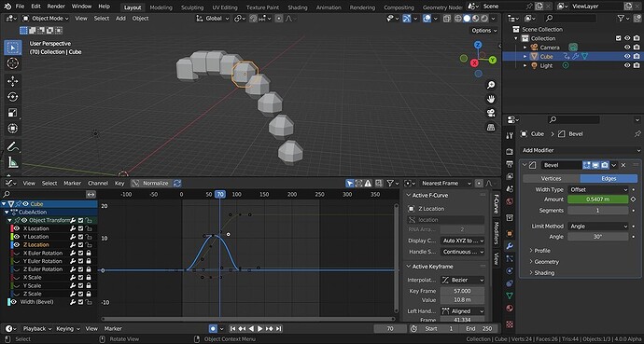The height and width of the screenshot is (344, 644).
Task: Open the Edit menu
Action: pyautogui.click(x=35, y=7)
